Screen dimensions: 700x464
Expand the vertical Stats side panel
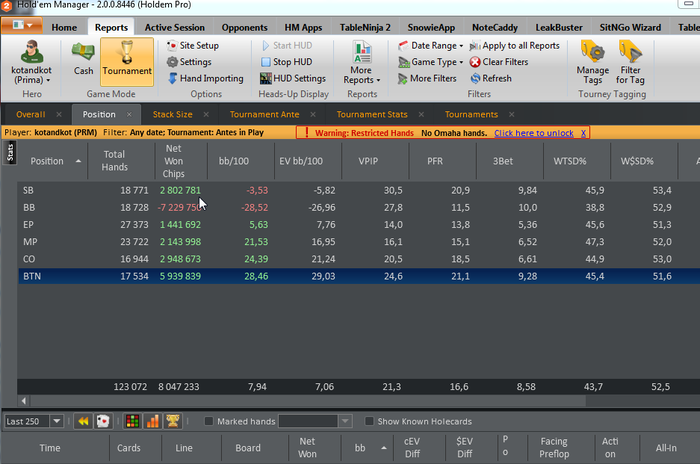pyautogui.click(x=10, y=153)
